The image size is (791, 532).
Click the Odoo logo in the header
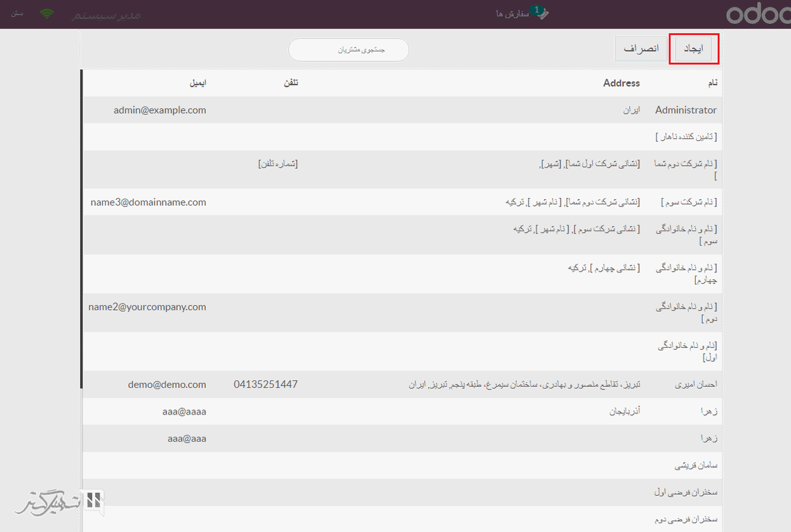click(x=758, y=14)
